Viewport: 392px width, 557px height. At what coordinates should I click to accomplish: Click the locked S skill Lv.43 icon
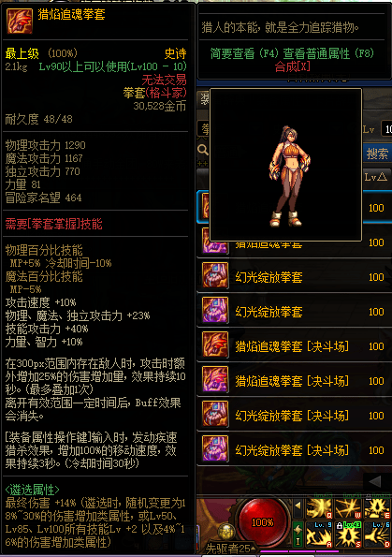click(348, 535)
